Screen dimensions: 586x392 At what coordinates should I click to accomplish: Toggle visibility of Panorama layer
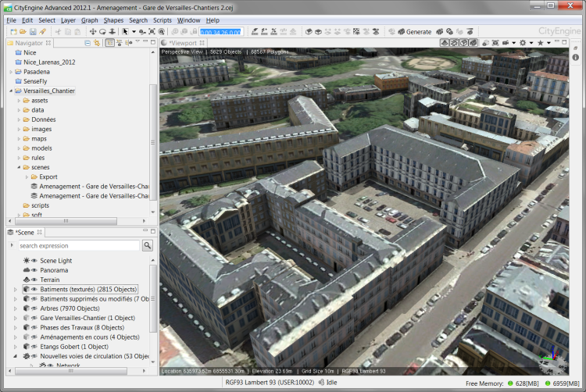(x=34, y=270)
